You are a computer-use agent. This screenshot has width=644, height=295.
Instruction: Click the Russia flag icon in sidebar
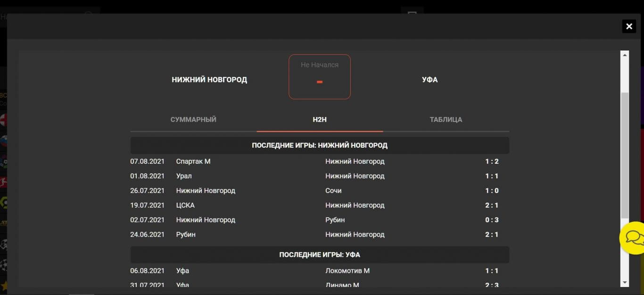[x=3, y=141]
